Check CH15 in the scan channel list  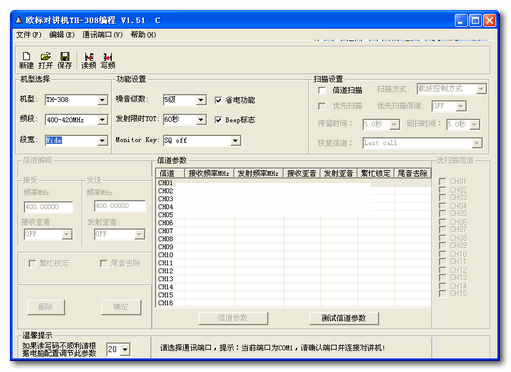pyautogui.click(x=443, y=294)
